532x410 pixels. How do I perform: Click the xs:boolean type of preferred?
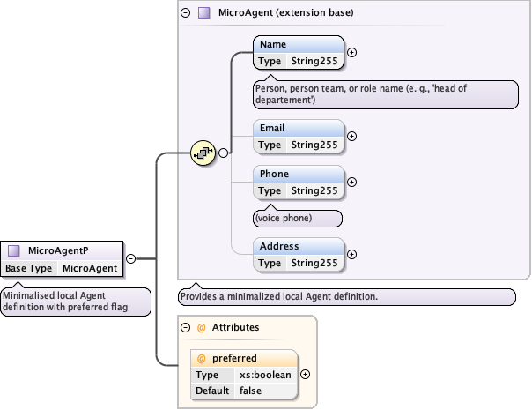click(264, 375)
